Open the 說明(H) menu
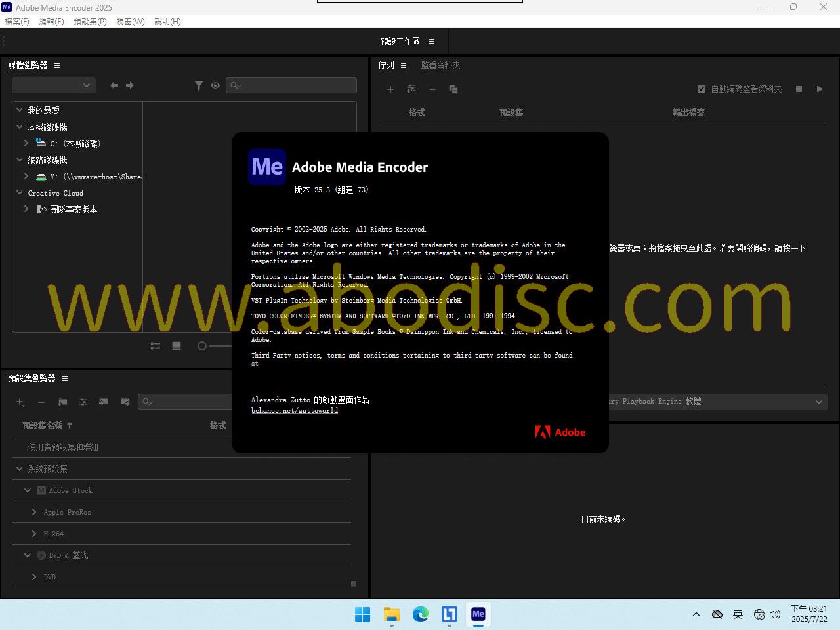 click(167, 22)
